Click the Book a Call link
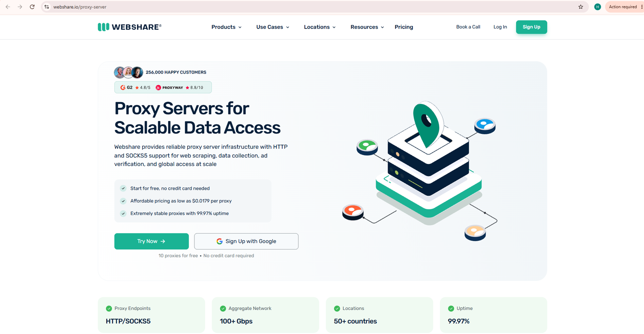The image size is (644, 334). tap(468, 27)
